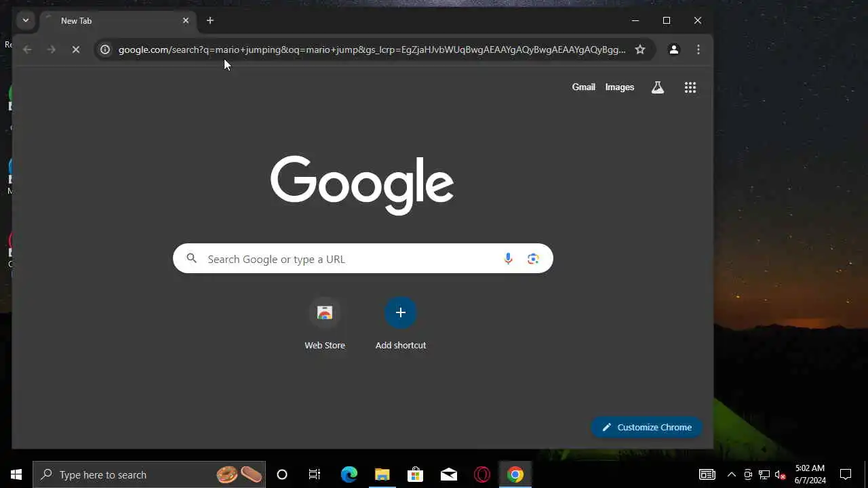
Task: Click Customize Chrome button
Action: (646, 427)
